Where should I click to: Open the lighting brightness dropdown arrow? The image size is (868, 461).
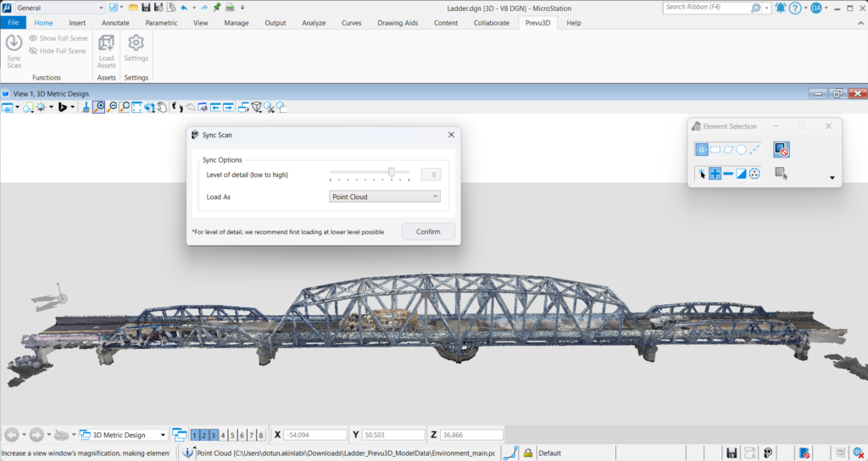[x=51, y=108]
